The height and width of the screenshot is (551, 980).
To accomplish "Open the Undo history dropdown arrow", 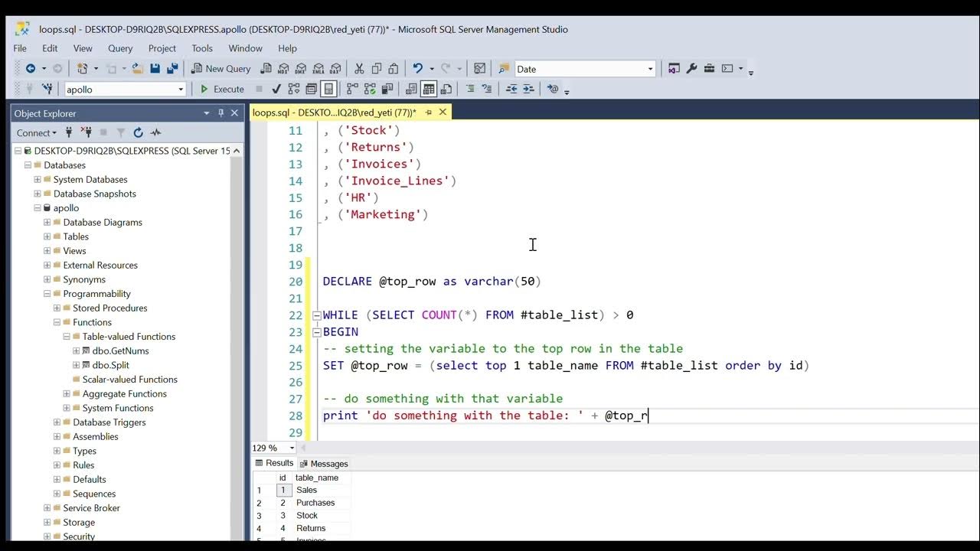I will pyautogui.click(x=431, y=69).
